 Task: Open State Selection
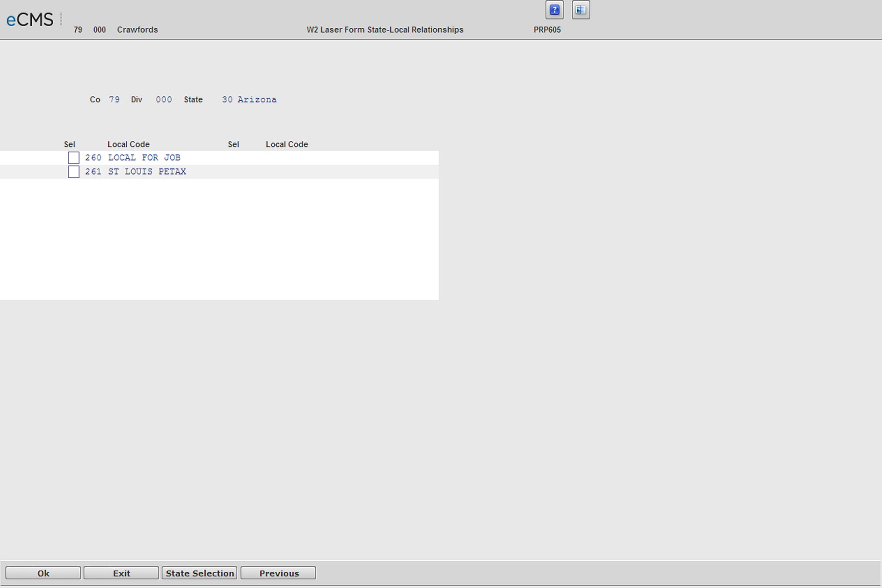pyautogui.click(x=199, y=573)
